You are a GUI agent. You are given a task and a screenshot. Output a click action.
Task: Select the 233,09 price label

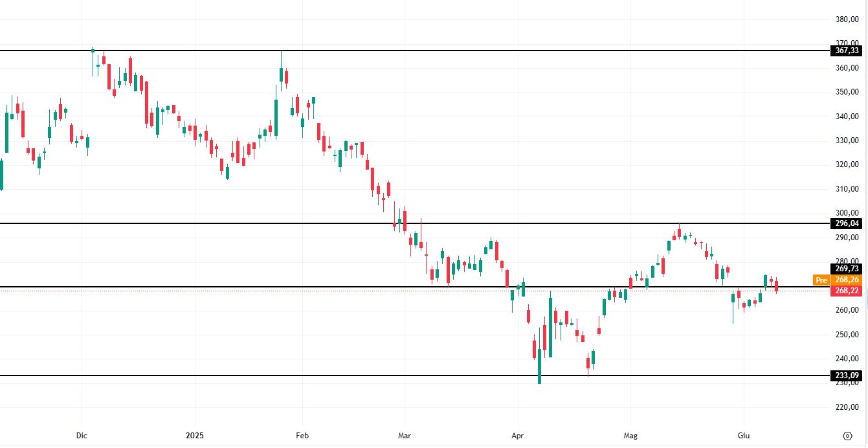(x=847, y=375)
